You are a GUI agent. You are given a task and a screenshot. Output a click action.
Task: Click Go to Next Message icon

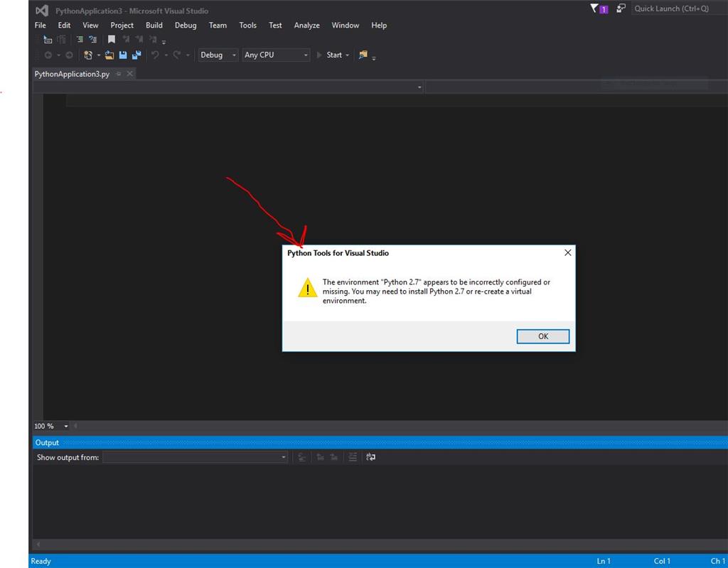(x=334, y=457)
